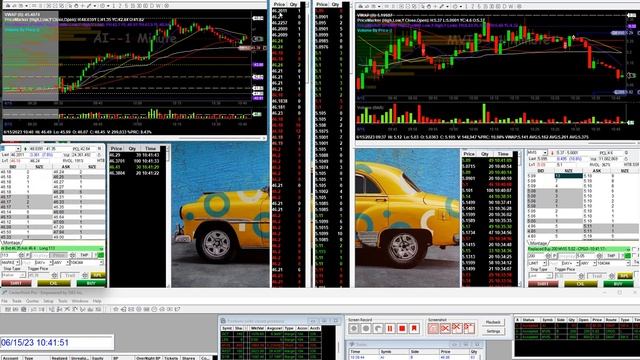Click SHRT in the MVIS montage
640x360 pixels.
[543, 284]
